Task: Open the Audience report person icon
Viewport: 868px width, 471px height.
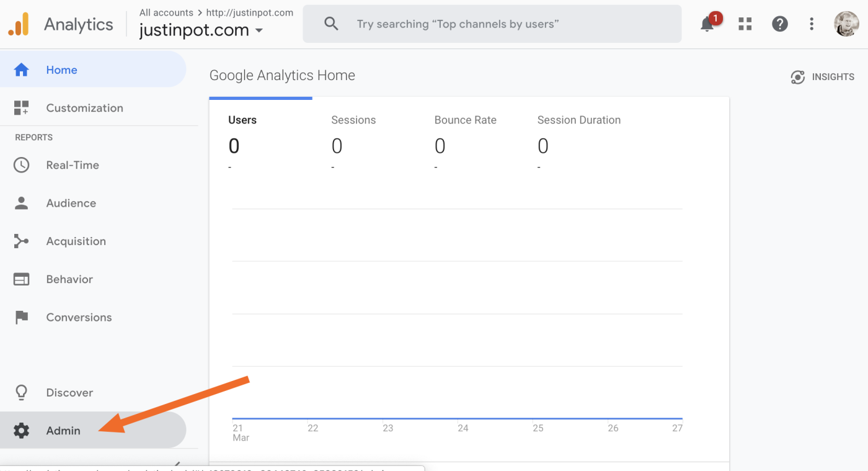Action: tap(22, 203)
